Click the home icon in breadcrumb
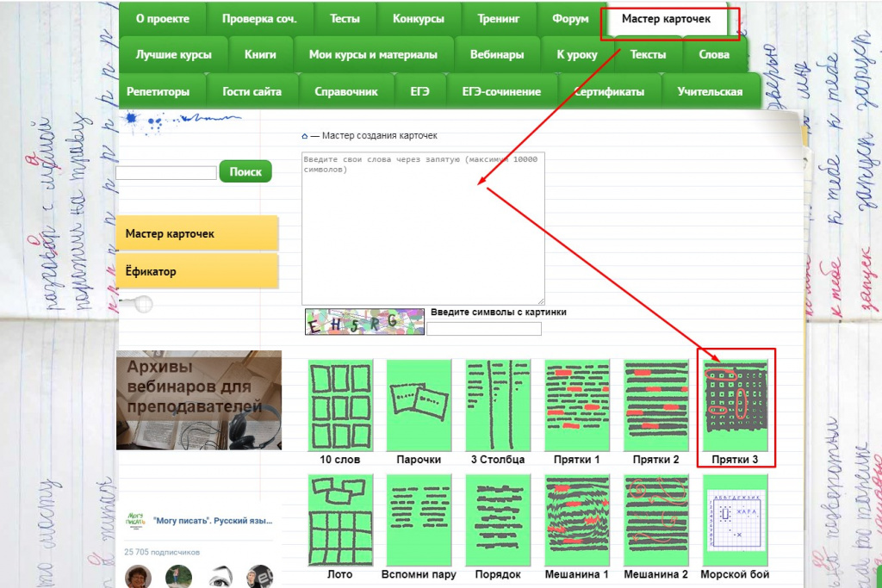The image size is (882, 588). [x=305, y=136]
